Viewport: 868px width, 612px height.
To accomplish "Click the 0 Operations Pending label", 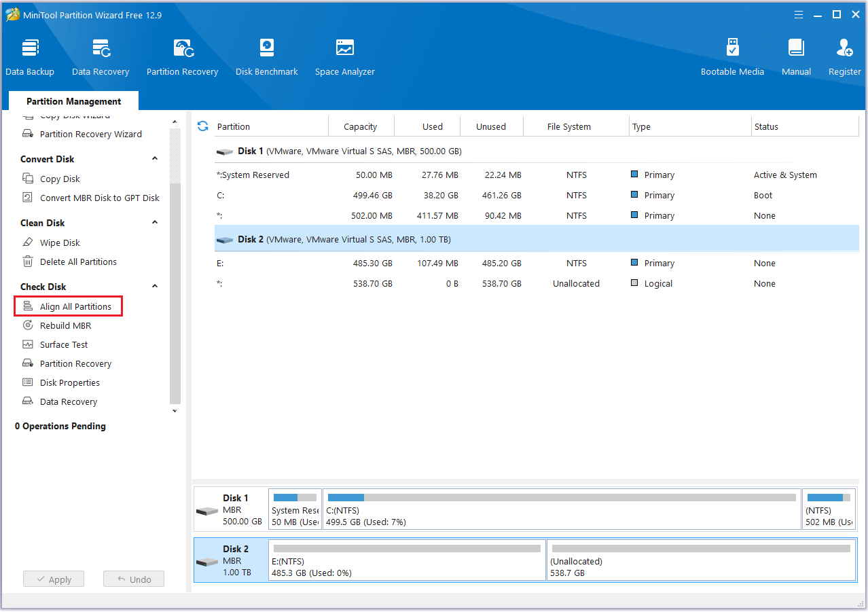I will pyautogui.click(x=60, y=426).
